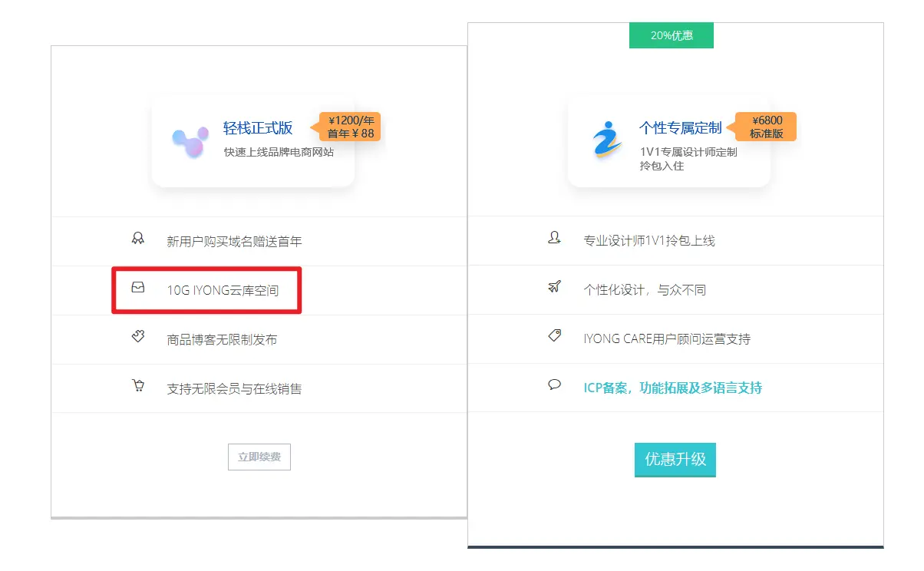
Task: Click the price tag icon beside IYONG CARE
Action: point(554,336)
